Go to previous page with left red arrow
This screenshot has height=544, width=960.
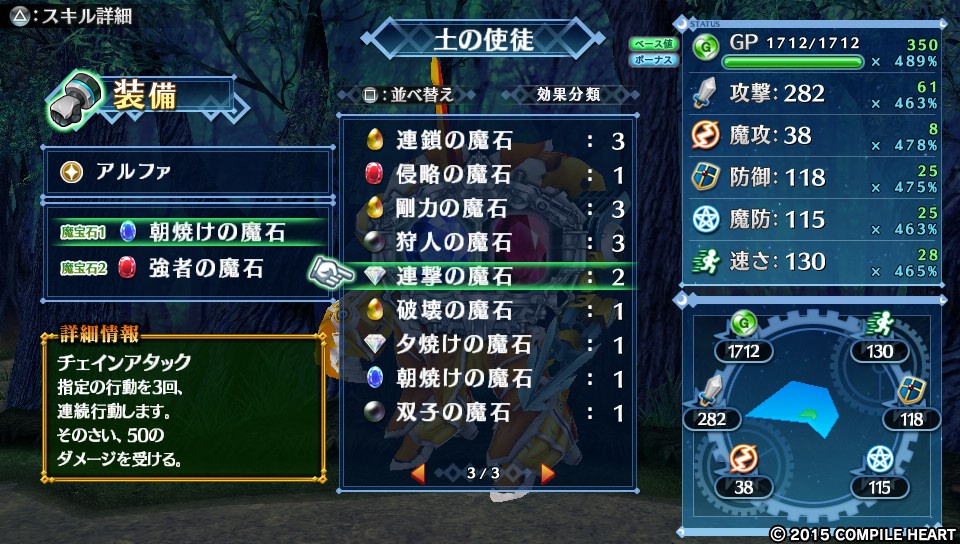[418, 473]
